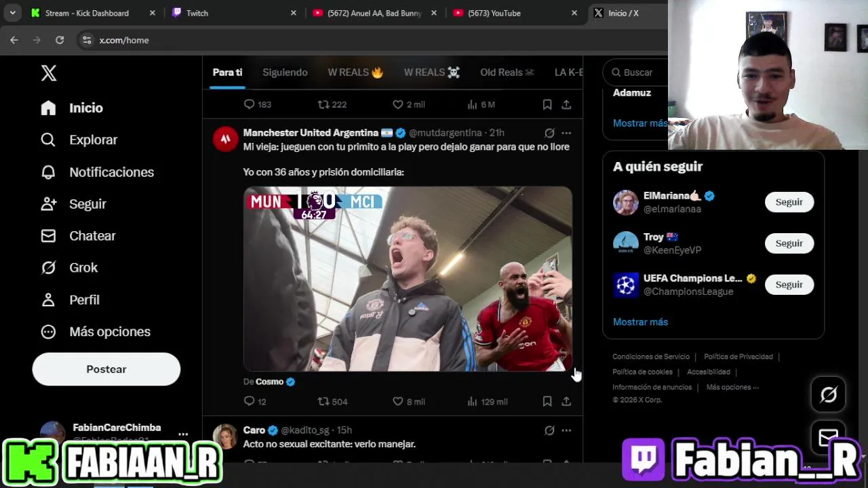Screen dimensions: 868x488
Task: Follow Troy with the Seguir button
Action: 789,243
